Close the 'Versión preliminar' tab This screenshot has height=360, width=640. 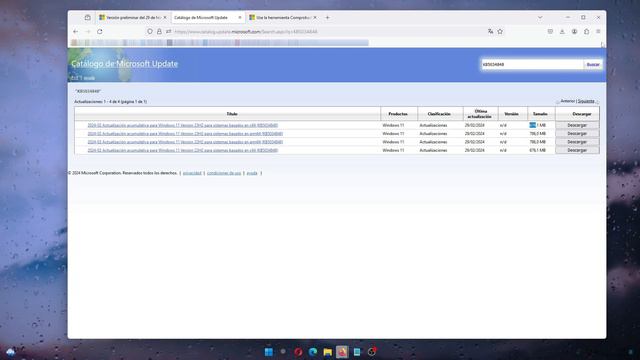click(x=165, y=18)
